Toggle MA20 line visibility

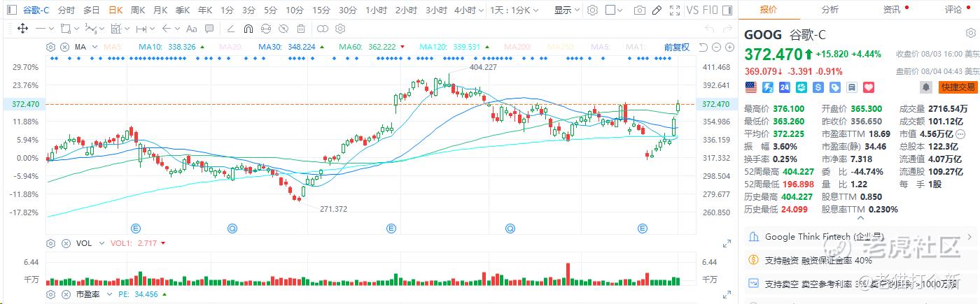coord(230,47)
